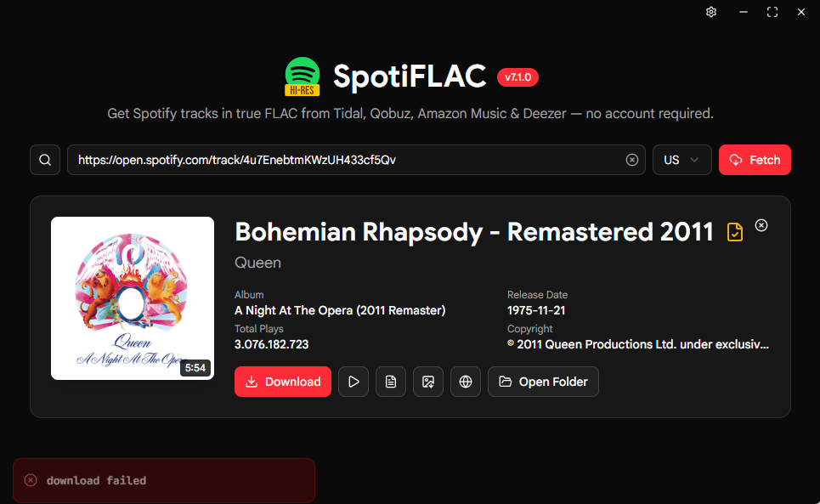Screen dimensions: 820x504
Task: Dismiss the track card with the circled X
Action: point(761,225)
